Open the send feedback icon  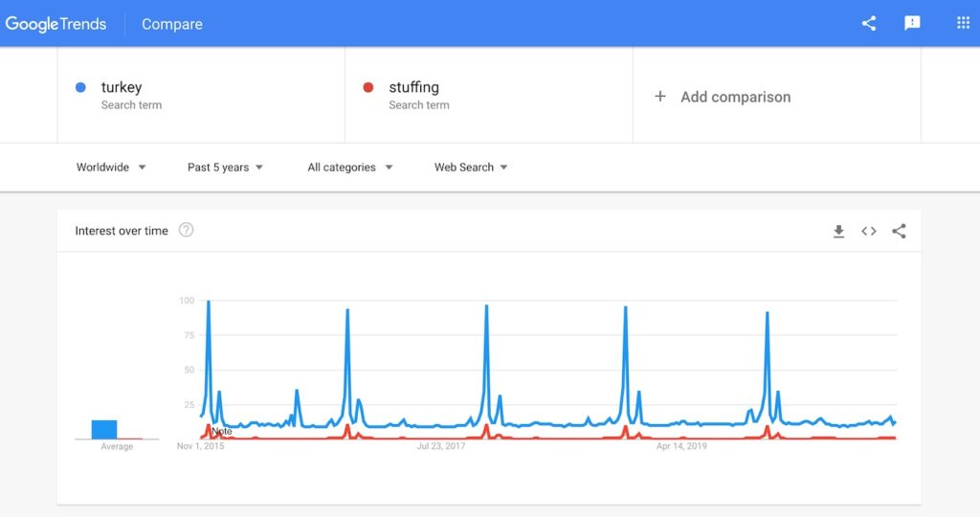point(912,24)
